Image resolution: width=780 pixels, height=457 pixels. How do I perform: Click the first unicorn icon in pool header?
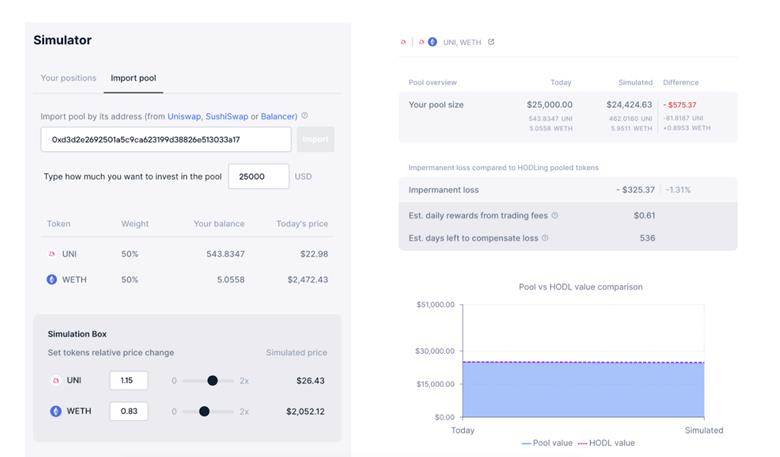pyautogui.click(x=403, y=42)
